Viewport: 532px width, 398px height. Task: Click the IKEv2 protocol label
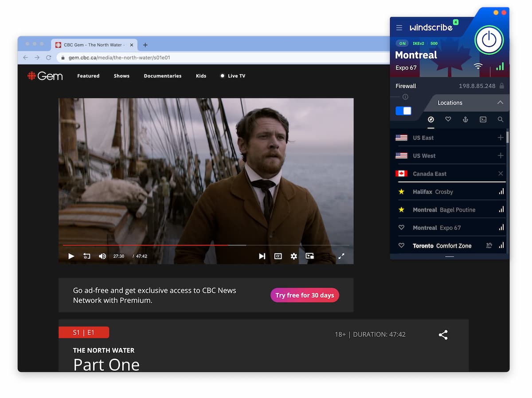click(419, 43)
